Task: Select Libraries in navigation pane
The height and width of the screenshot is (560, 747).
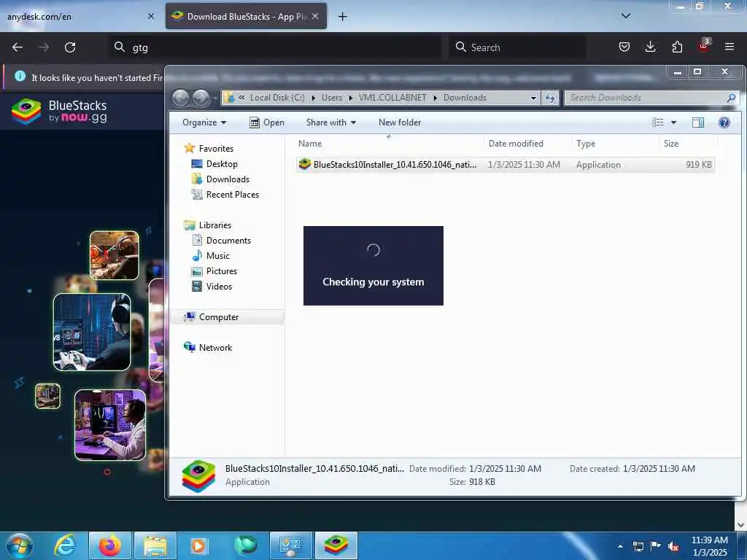Action: [215, 225]
